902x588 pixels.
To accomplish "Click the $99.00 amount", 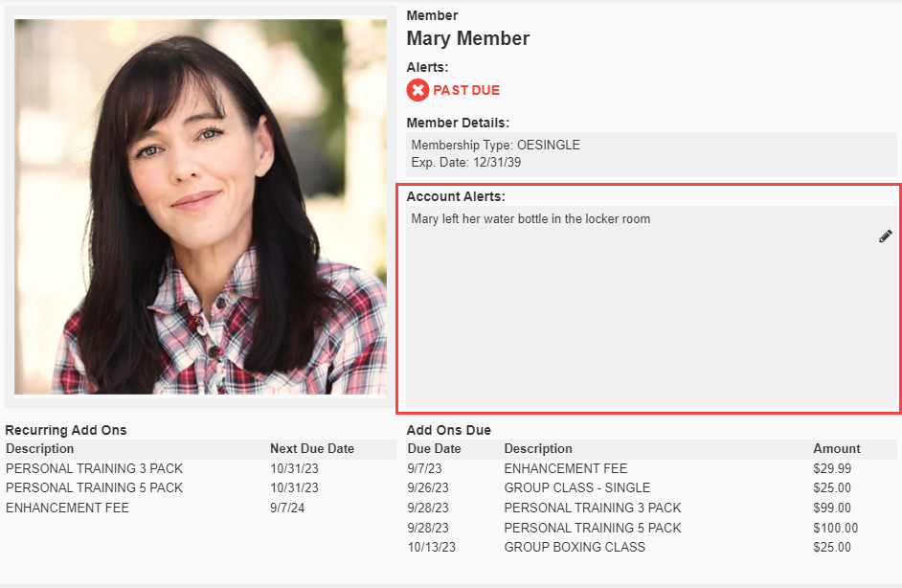I will (832, 508).
